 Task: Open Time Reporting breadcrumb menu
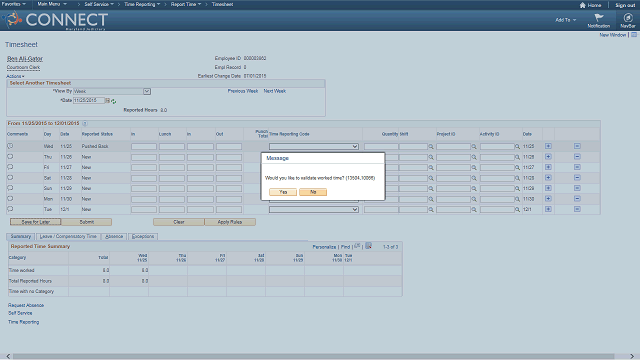142,4
